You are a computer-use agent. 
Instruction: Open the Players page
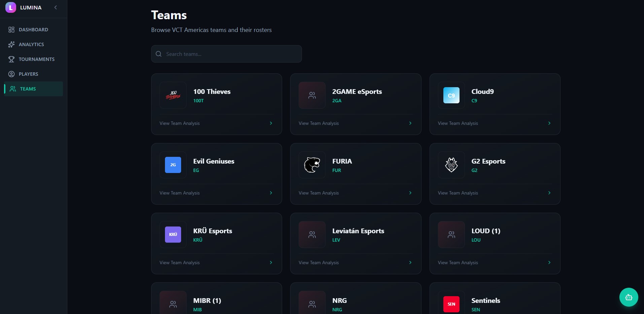point(33,74)
